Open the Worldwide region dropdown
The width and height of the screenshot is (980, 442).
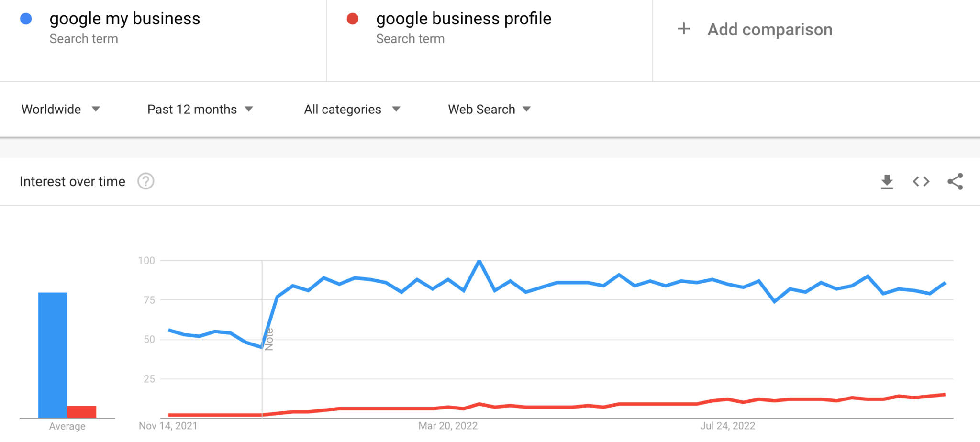pyautogui.click(x=61, y=109)
